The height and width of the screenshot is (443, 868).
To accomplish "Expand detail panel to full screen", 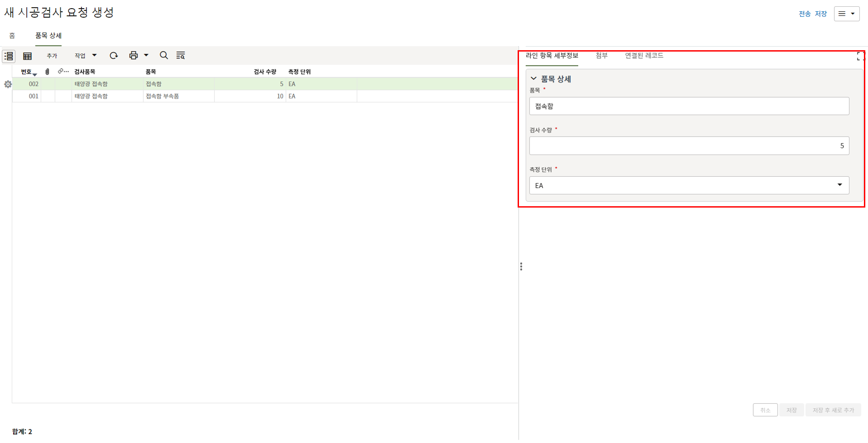I will pyautogui.click(x=860, y=57).
